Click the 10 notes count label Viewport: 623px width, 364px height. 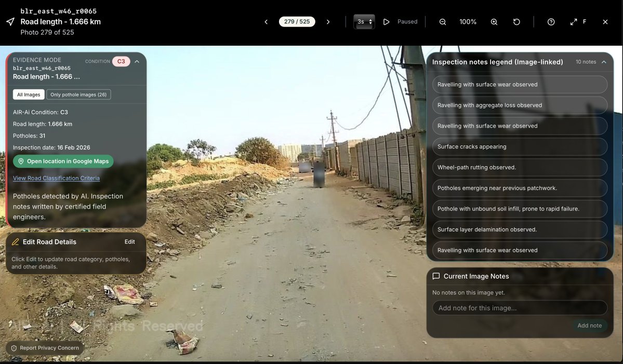point(586,62)
